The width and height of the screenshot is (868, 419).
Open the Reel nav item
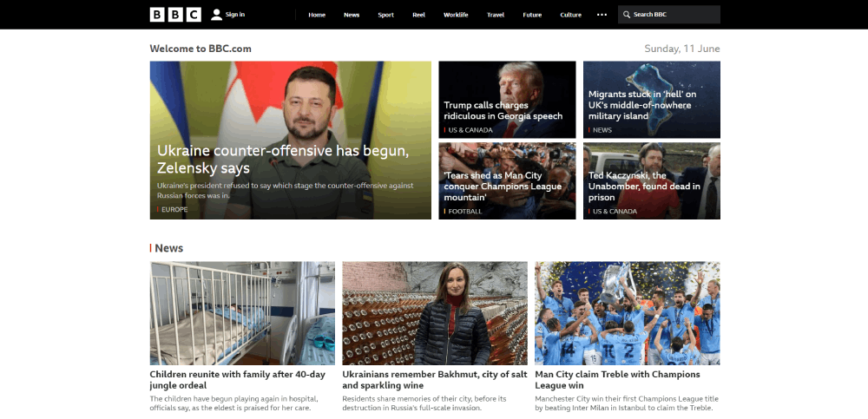point(419,15)
